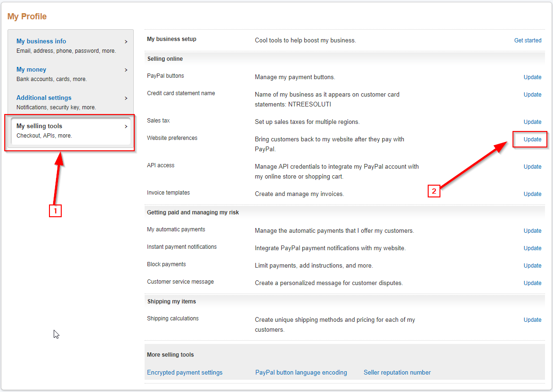The image size is (553, 392).
Task: Open My business info section
Action: point(41,41)
